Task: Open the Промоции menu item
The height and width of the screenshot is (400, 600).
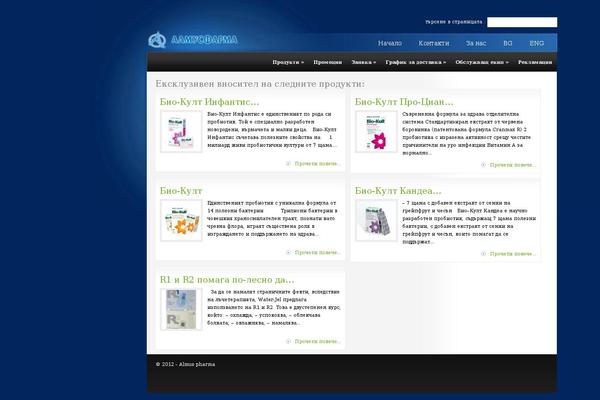Action: pos(328,62)
